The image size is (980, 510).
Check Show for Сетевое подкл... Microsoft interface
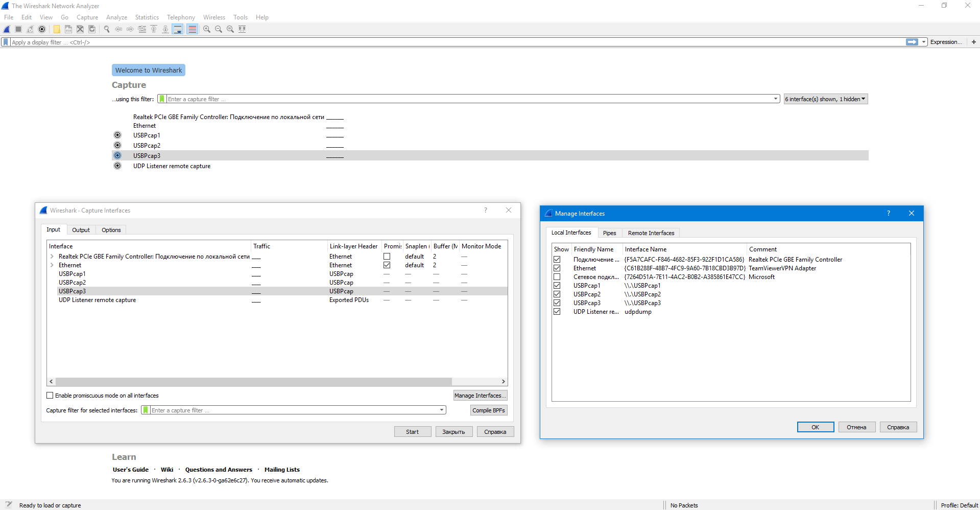(x=557, y=277)
